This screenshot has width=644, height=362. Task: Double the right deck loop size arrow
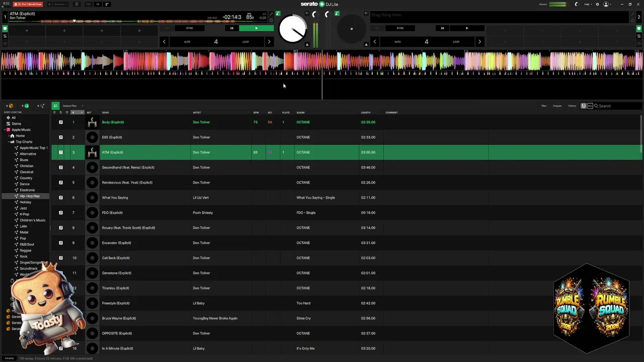pyautogui.click(x=479, y=42)
